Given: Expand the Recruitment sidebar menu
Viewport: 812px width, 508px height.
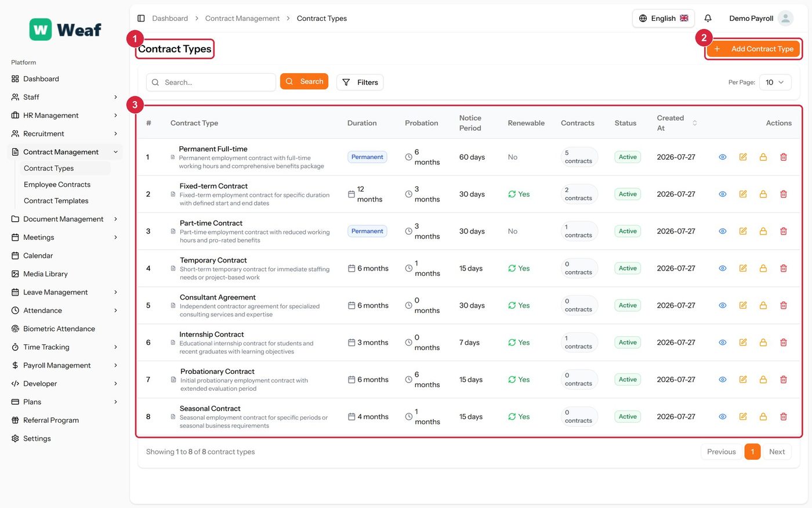Looking at the screenshot, I should pos(65,134).
